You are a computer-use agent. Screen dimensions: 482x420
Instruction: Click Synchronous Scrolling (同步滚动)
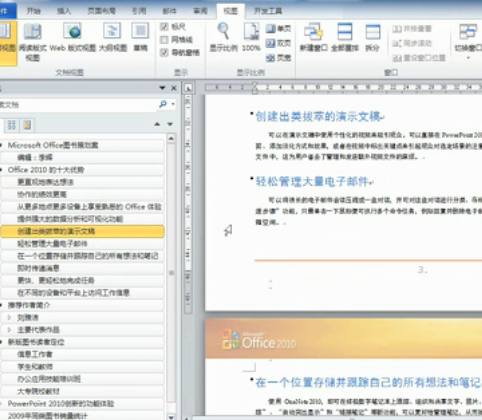(412, 43)
